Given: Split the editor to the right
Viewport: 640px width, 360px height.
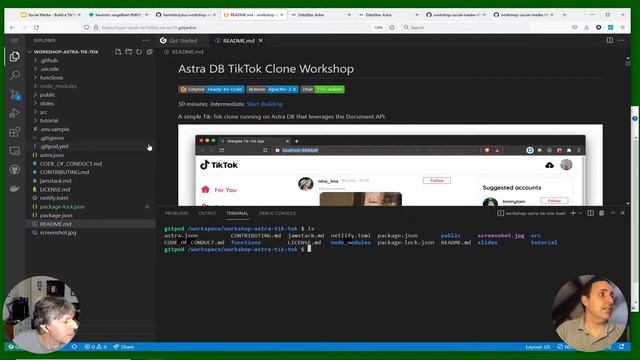Looking at the screenshot, I should point(609,40).
